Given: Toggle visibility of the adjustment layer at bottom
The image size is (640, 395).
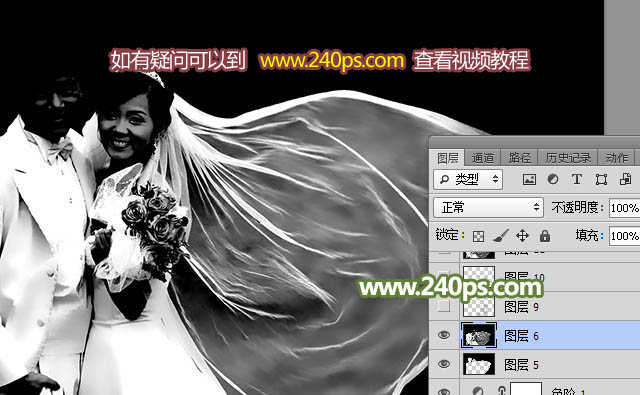Looking at the screenshot, I should tap(444, 391).
